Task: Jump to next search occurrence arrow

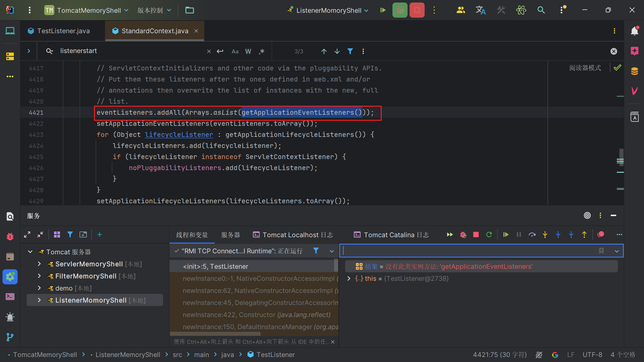Action: tap(337, 51)
